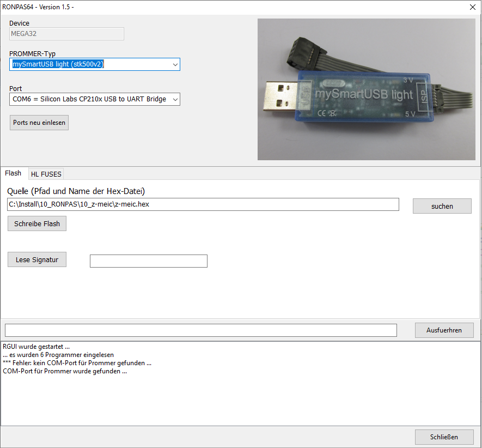482x448 pixels.
Task: Click the log line '... es wurden 6 Programmer eingelesen'
Action: (x=58, y=355)
